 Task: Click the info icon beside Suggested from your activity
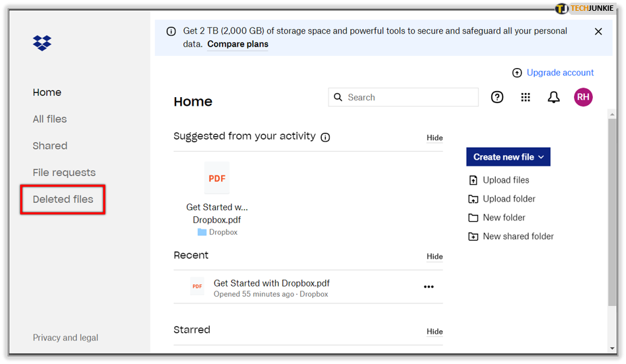(x=325, y=138)
